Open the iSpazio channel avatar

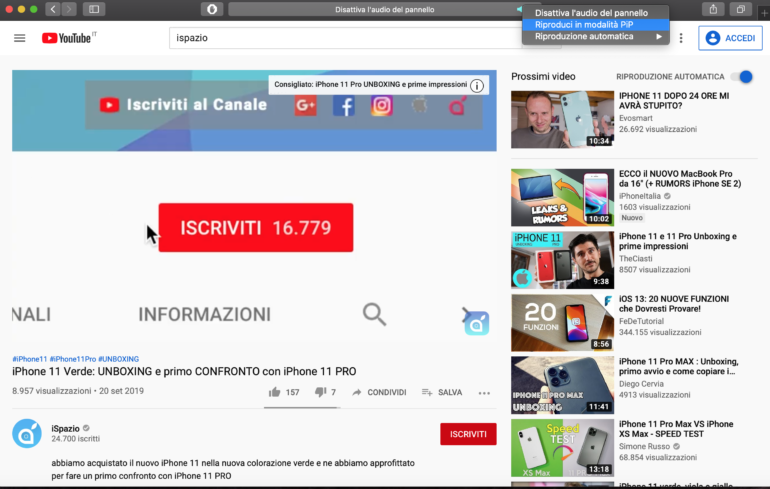27,434
